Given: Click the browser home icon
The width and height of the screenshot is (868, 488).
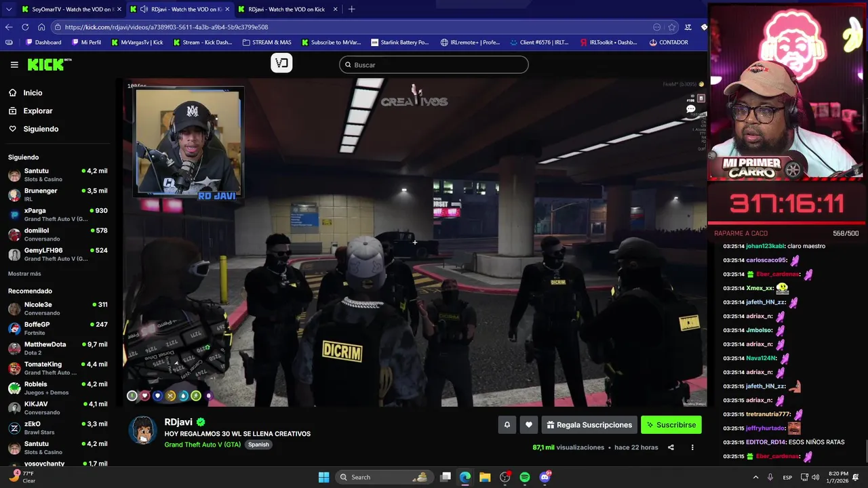Looking at the screenshot, I should click(x=41, y=27).
